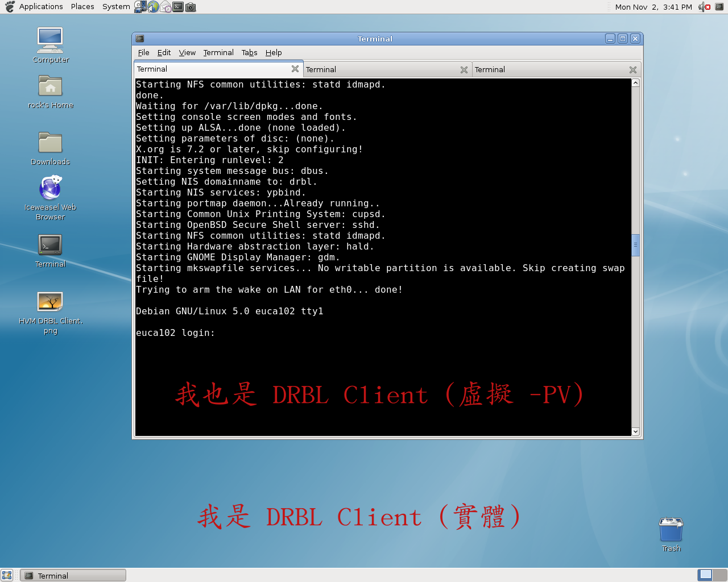Click the window menu icon in Terminal titlebar
The height and width of the screenshot is (582, 728).
tap(140, 39)
